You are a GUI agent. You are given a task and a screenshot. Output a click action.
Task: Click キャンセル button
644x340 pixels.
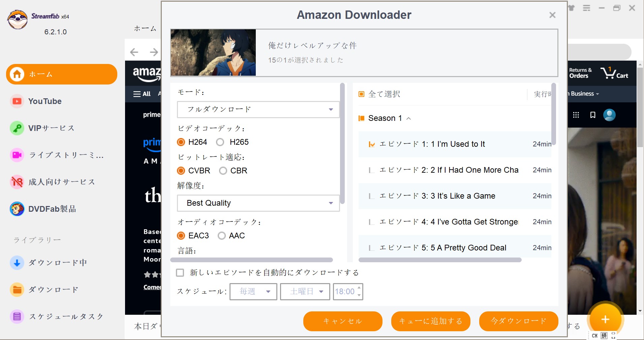[x=343, y=321]
